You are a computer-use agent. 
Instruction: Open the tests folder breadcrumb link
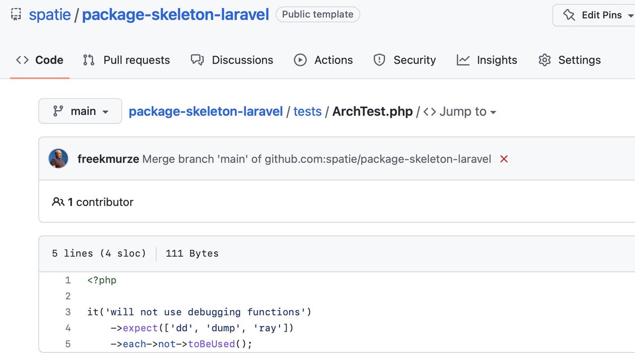click(307, 111)
